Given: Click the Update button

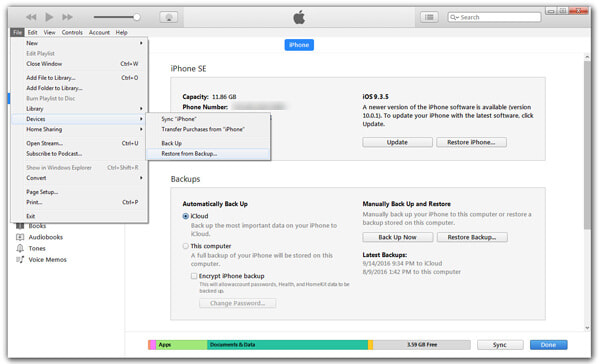Looking at the screenshot, I should [x=397, y=142].
